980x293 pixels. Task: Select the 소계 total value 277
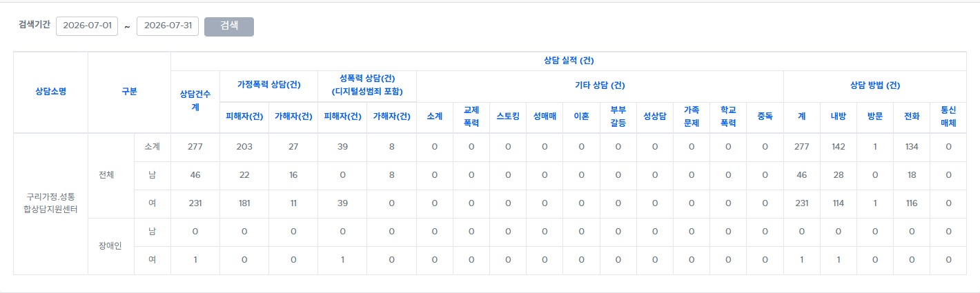tap(195, 147)
